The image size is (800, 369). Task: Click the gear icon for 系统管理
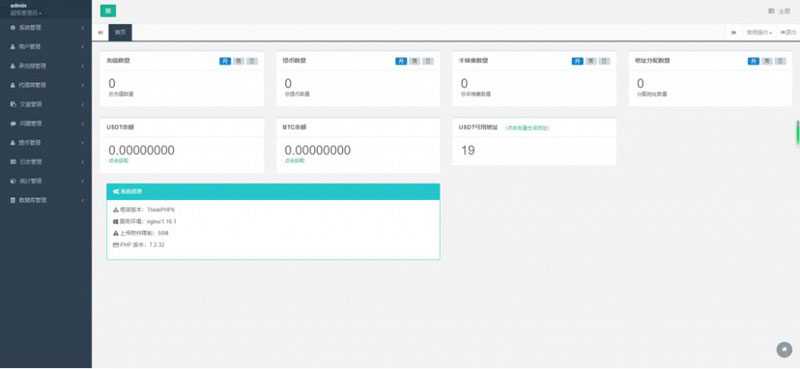pos(13,28)
